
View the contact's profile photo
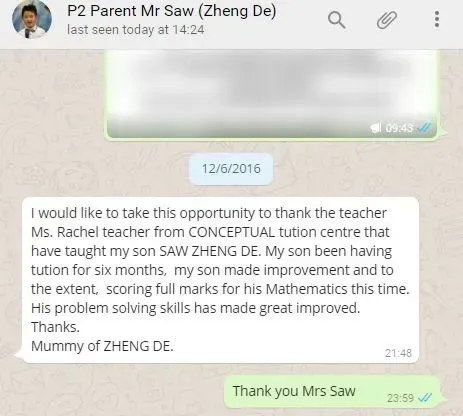point(32,19)
